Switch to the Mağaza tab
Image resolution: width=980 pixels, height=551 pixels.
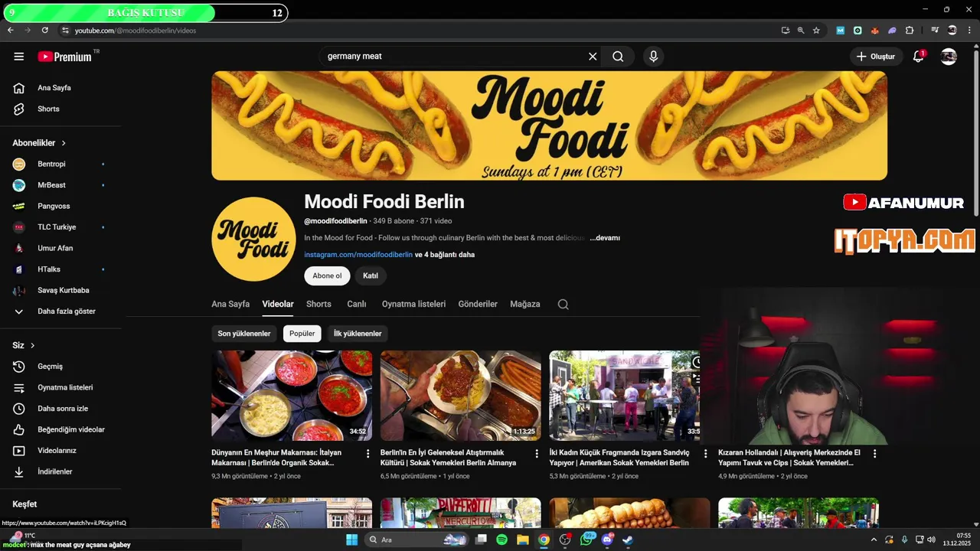pyautogui.click(x=525, y=304)
